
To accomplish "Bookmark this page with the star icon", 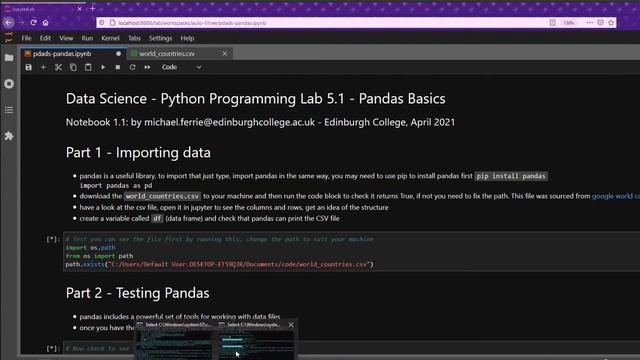I will click(x=611, y=22).
